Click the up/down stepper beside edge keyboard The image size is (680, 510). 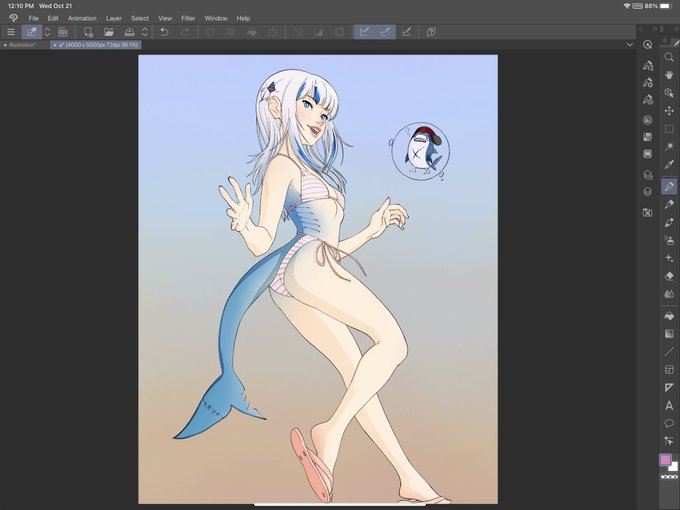47,32
